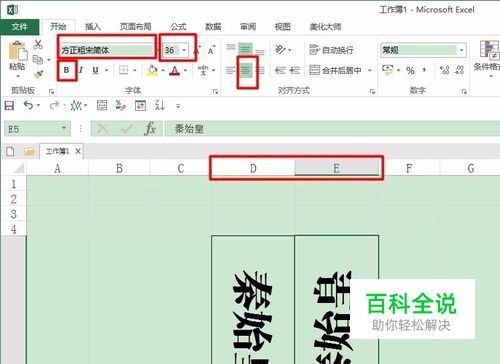This screenshot has width=500, height=364.
Task: Open the font size 36 dropdown arrow
Action: pyautogui.click(x=184, y=50)
